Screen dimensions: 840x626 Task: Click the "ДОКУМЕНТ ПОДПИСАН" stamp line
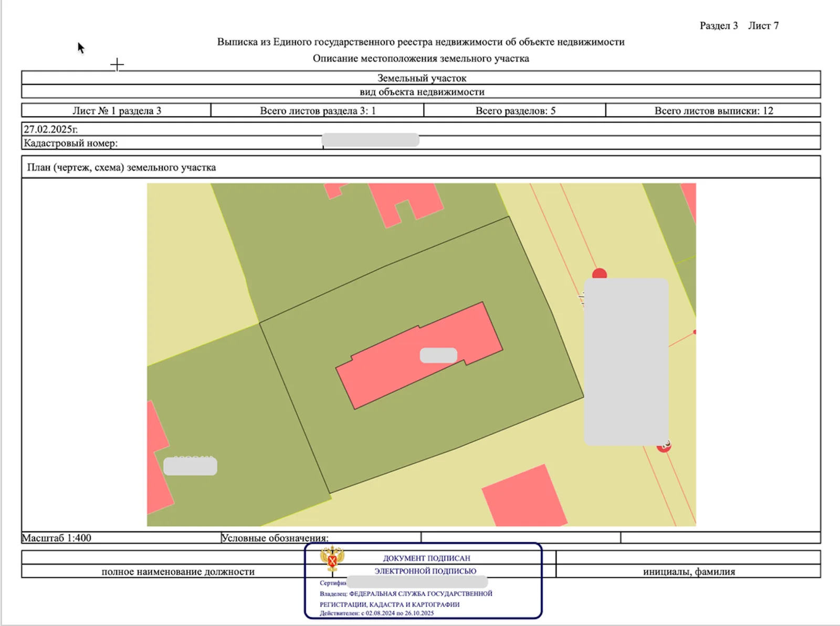(x=426, y=558)
